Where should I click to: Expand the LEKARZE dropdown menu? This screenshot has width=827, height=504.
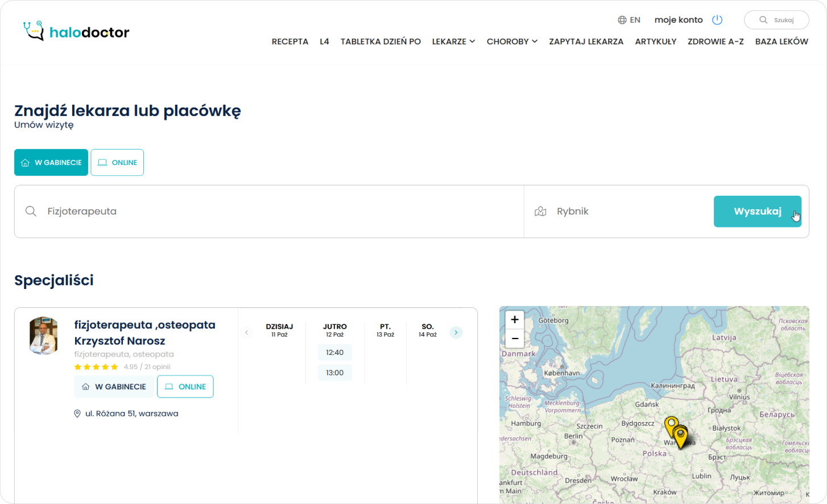point(453,42)
